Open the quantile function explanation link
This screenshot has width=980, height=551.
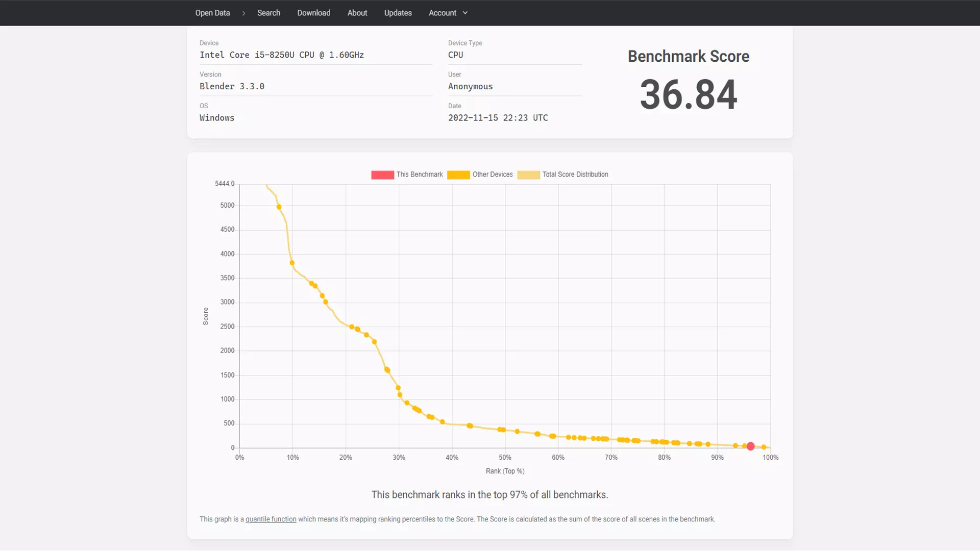click(271, 519)
